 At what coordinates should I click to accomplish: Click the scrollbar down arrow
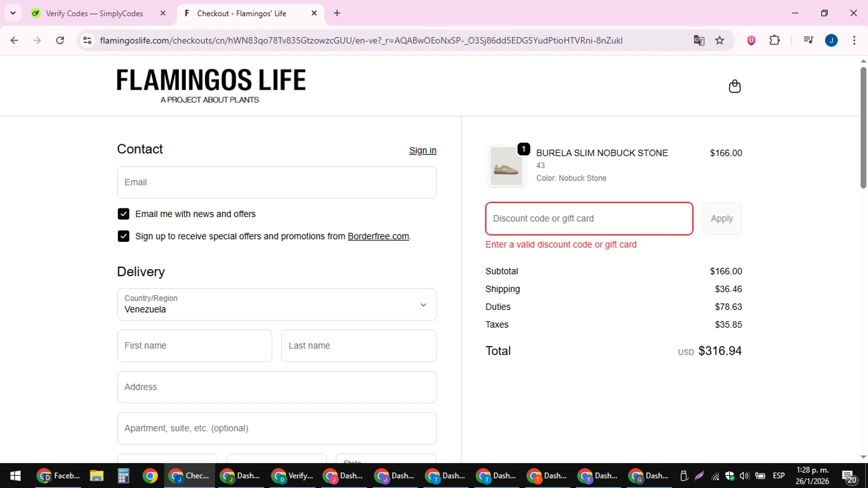(x=863, y=457)
